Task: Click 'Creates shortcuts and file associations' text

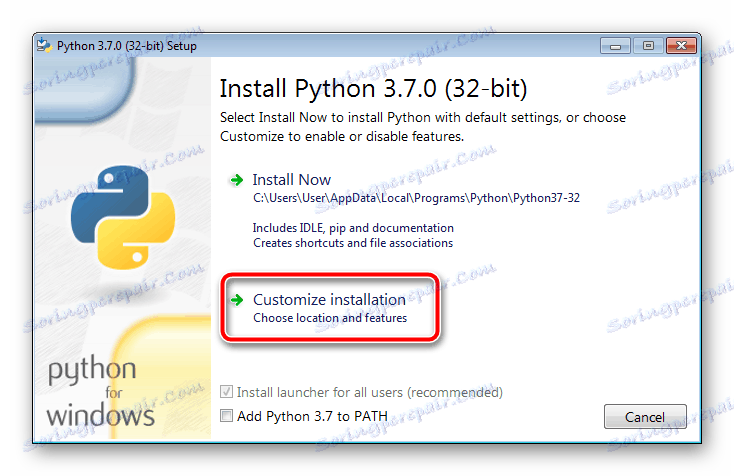Action: click(x=353, y=243)
